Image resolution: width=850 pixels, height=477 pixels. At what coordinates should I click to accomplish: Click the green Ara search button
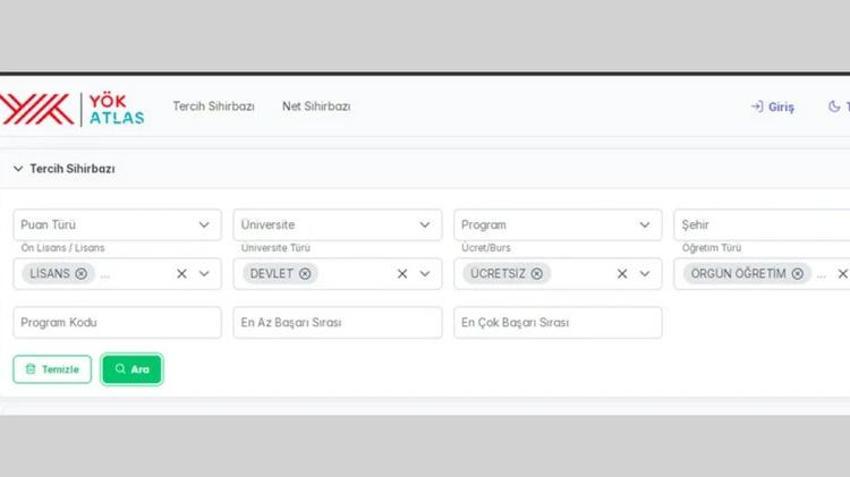coord(132,369)
